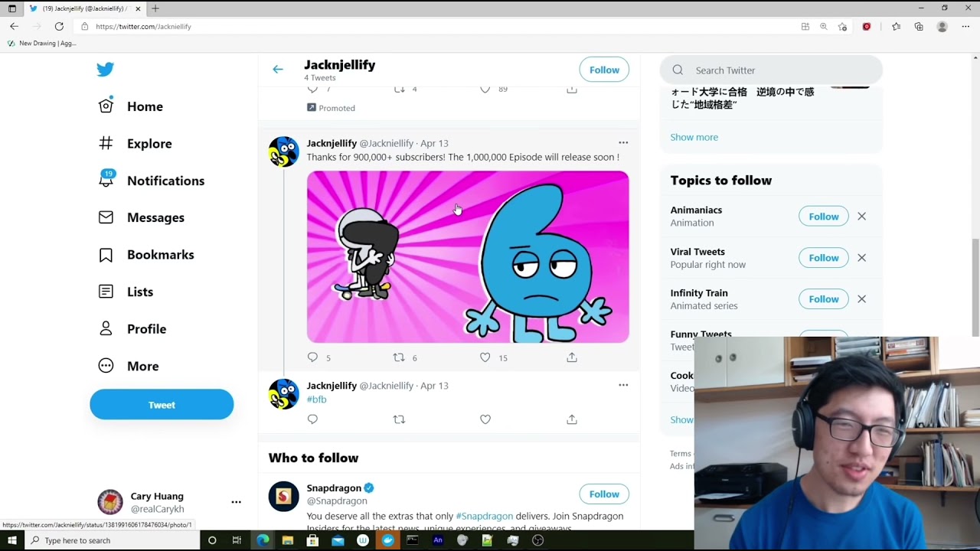Share the promoted tweet

coord(571,89)
